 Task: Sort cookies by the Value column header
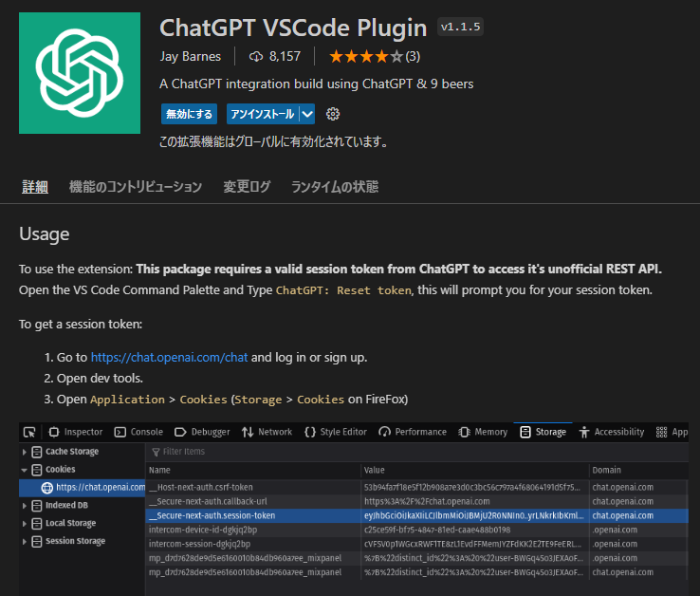tap(474, 470)
